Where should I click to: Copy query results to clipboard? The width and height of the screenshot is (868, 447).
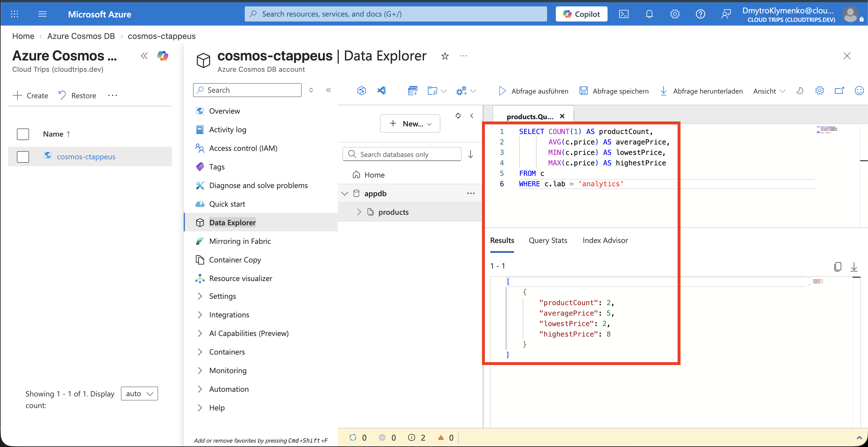coord(838,267)
